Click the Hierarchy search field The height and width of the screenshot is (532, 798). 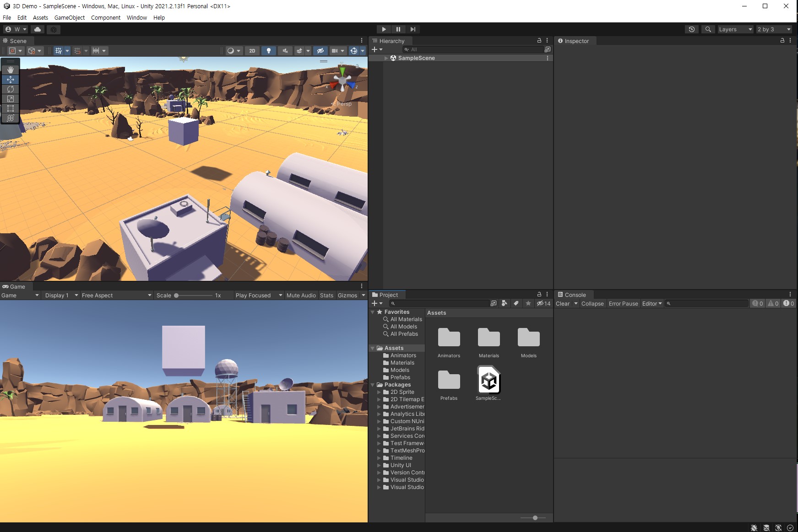tap(473, 49)
